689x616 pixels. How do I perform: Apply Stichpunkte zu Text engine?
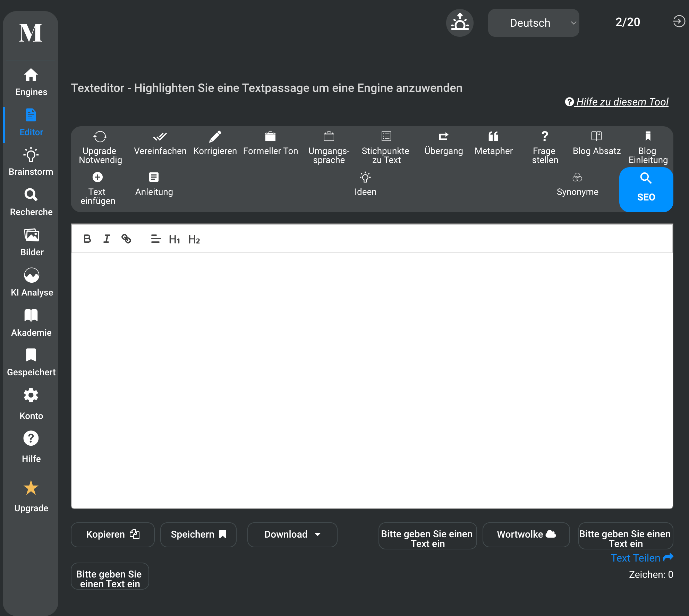[386, 147]
